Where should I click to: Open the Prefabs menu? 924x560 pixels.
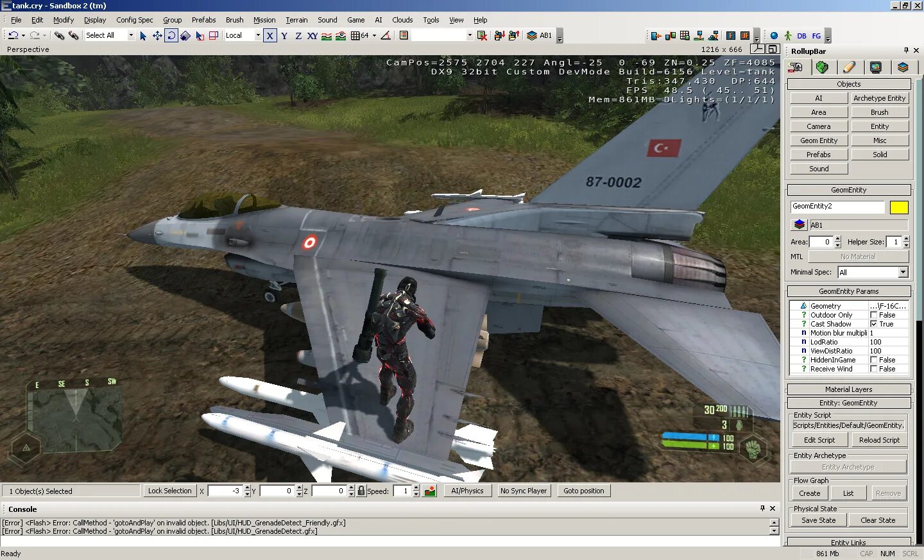(204, 20)
